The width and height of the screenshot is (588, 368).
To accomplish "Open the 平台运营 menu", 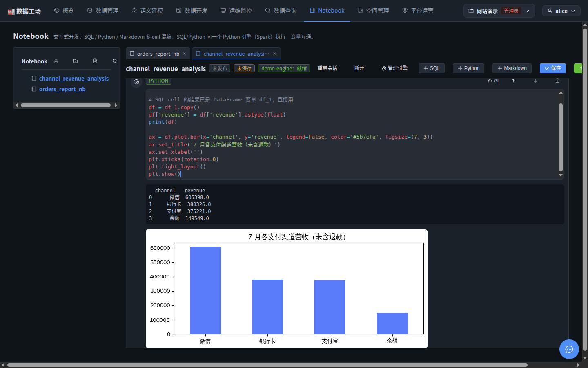I will pyautogui.click(x=418, y=11).
